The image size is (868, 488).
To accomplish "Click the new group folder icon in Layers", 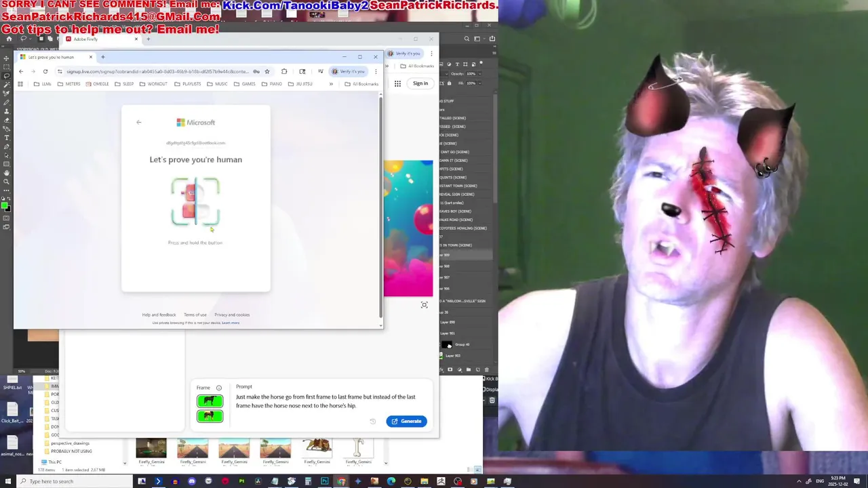I will (x=469, y=369).
